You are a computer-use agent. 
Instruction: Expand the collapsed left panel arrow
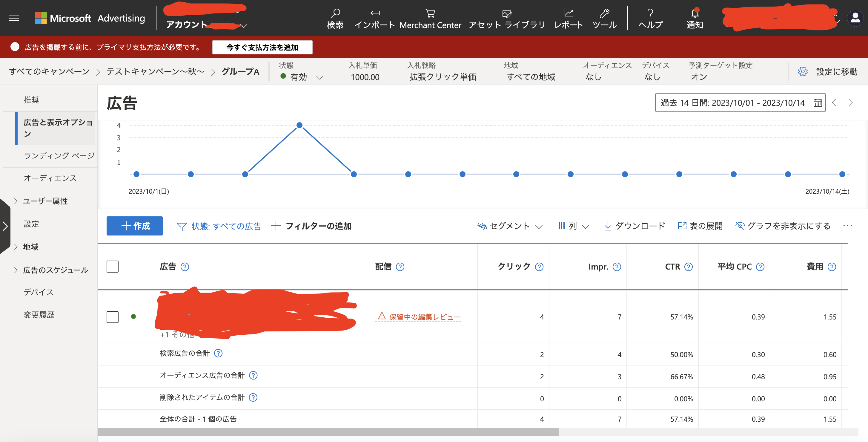[x=5, y=226]
